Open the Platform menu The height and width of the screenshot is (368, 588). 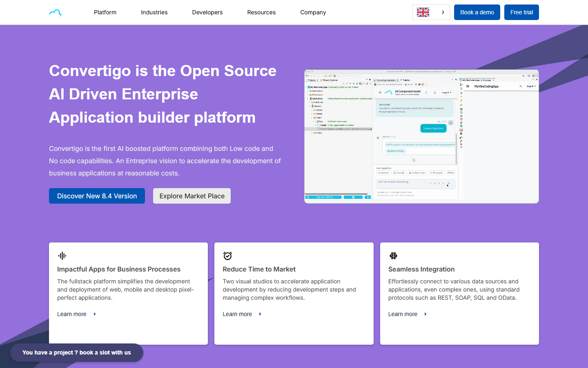coord(105,12)
